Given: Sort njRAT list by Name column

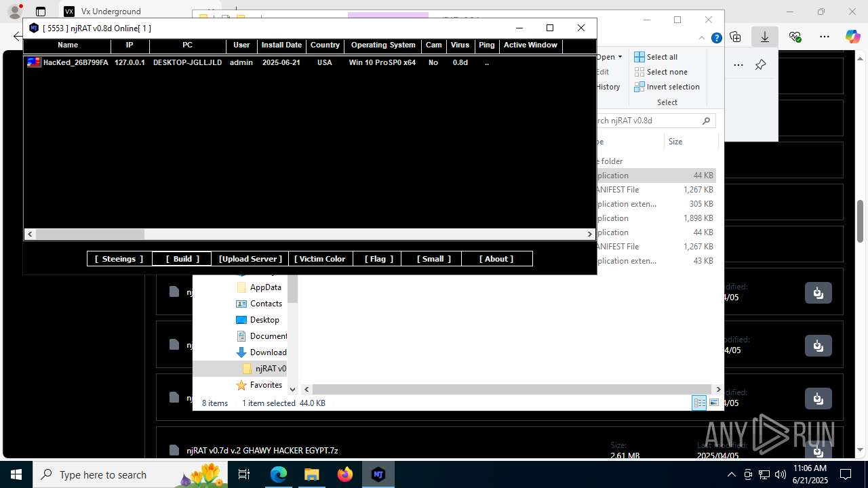Looking at the screenshot, I should tap(68, 45).
